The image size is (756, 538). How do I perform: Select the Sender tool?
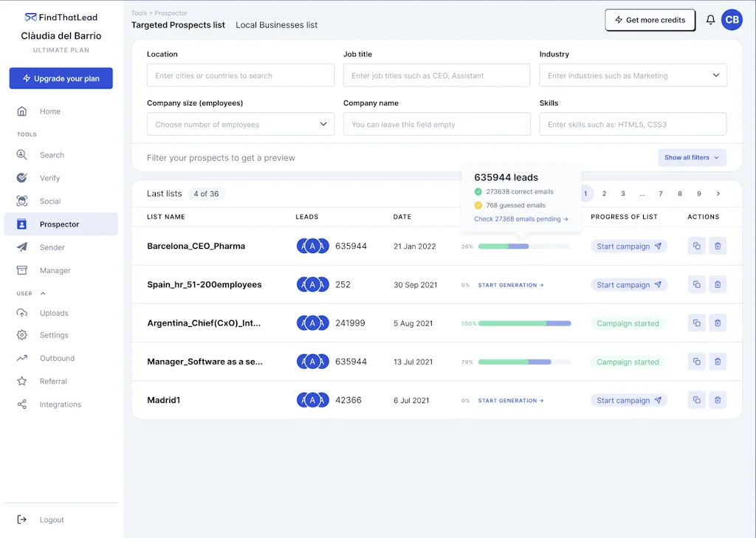(52, 247)
